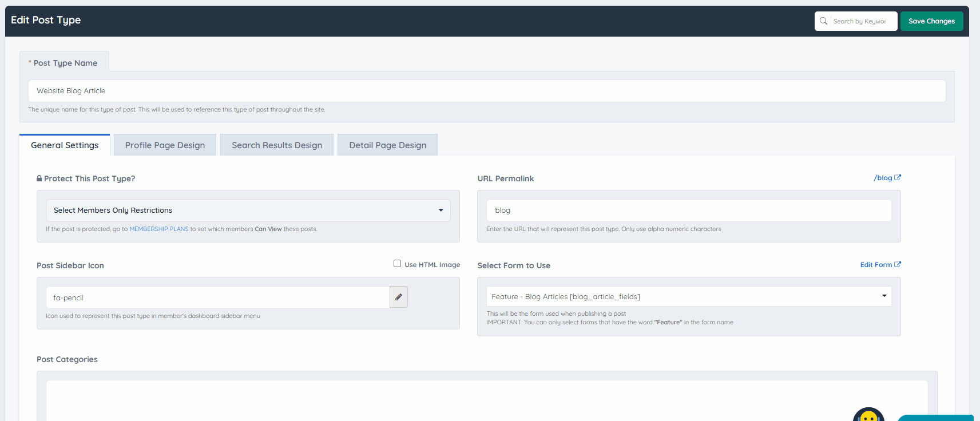The width and height of the screenshot is (980, 421).
Task: Click the Select Form to Use label
Action: point(514,265)
